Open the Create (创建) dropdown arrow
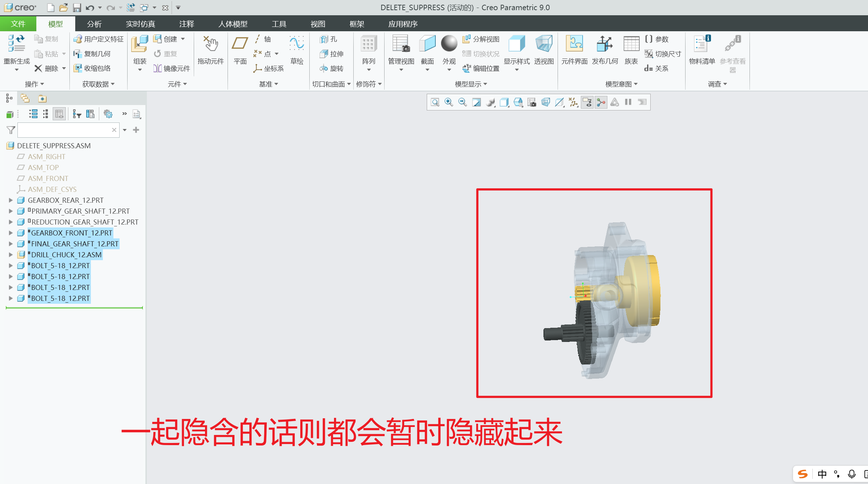 tap(183, 39)
